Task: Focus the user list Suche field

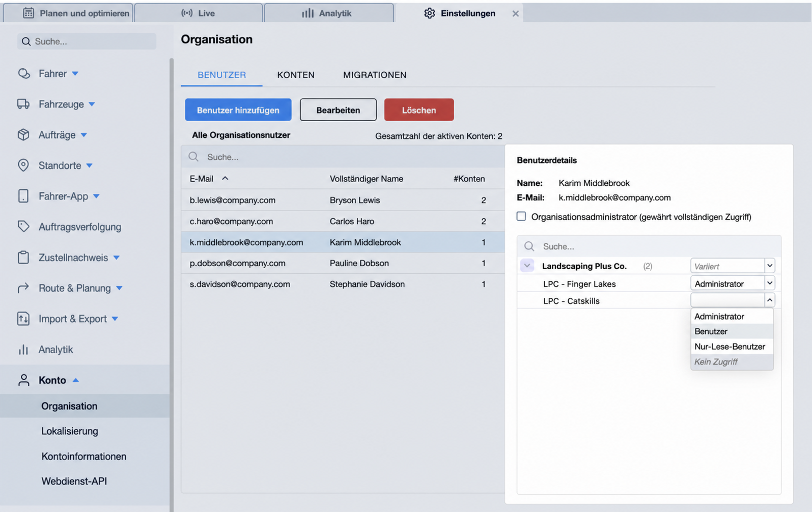Action: 343,157
